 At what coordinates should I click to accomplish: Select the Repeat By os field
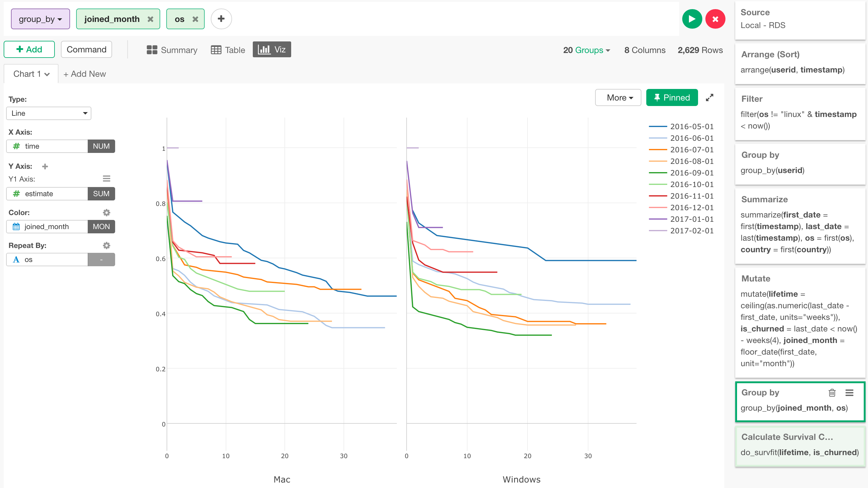[x=47, y=260]
